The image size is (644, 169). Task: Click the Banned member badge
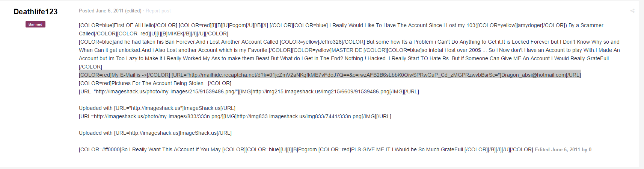[35, 24]
